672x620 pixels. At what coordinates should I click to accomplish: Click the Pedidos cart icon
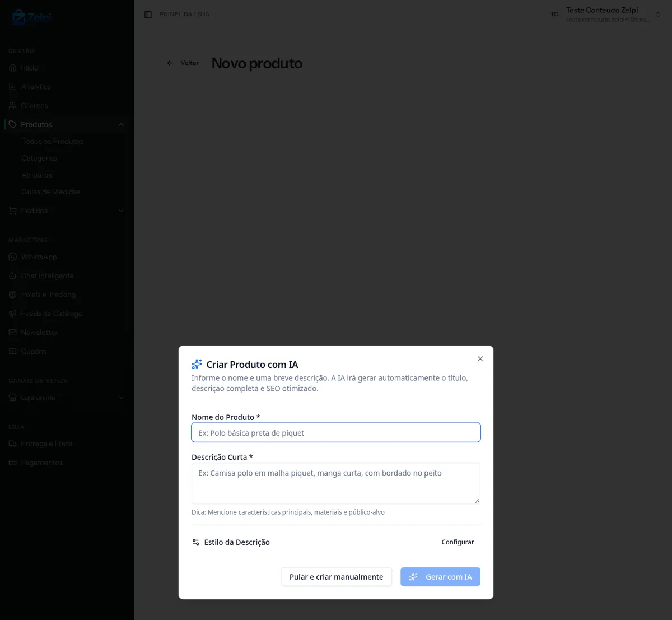13,211
